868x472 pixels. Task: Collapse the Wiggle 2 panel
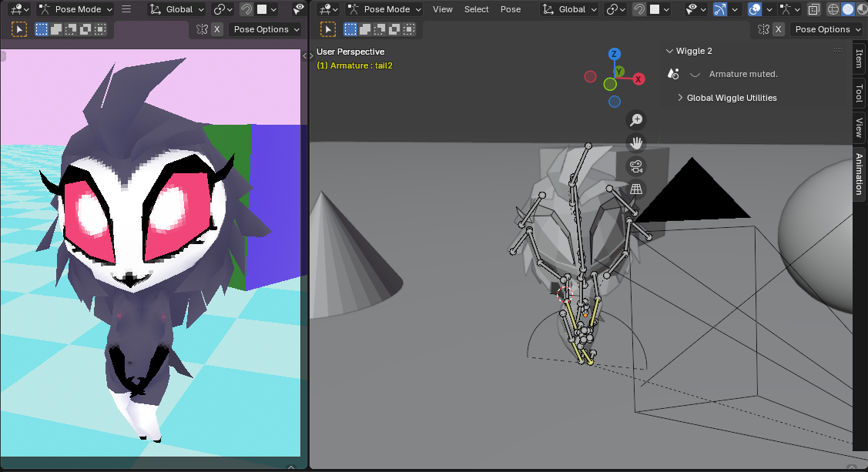pyautogui.click(x=669, y=51)
